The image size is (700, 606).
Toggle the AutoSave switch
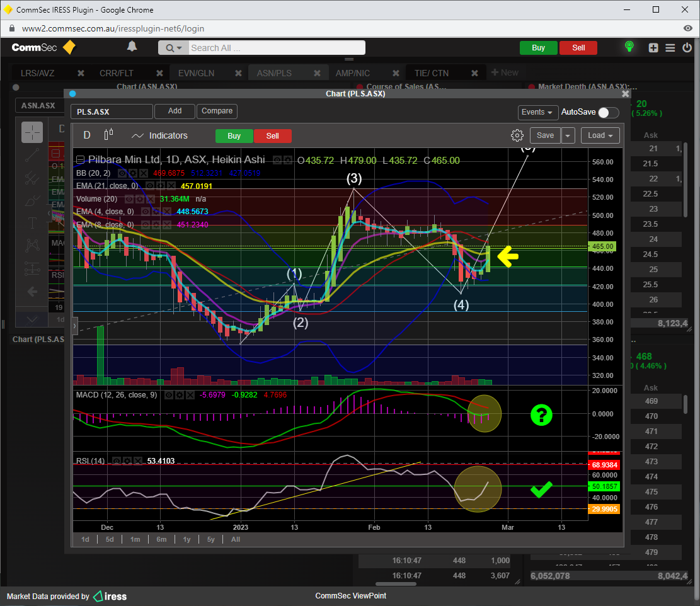click(608, 113)
